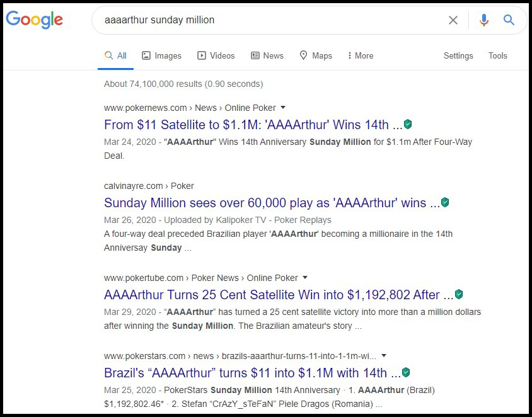Image resolution: width=532 pixels, height=417 pixels.
Task: Expand dropdown arrow next to pokertube.com URL
Action: tap(305, 278)
